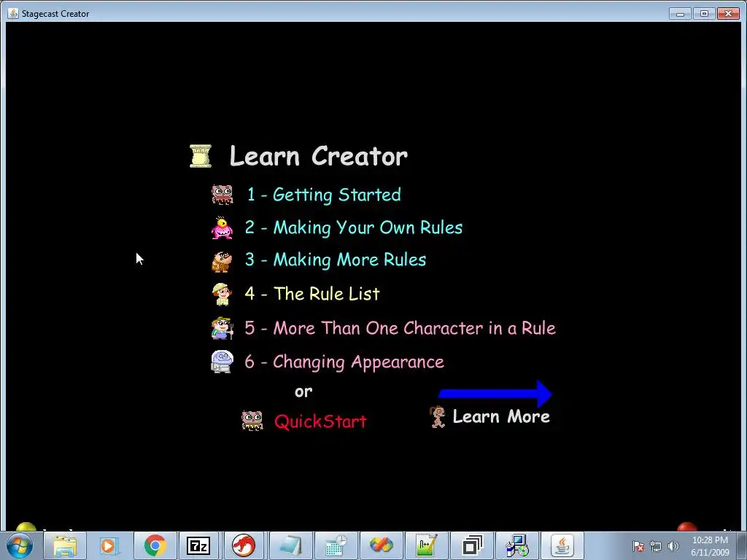Screen dimensions: 747x560
Task: Click the monkey icon beside Learn More
Action: [x=438, y=416]
